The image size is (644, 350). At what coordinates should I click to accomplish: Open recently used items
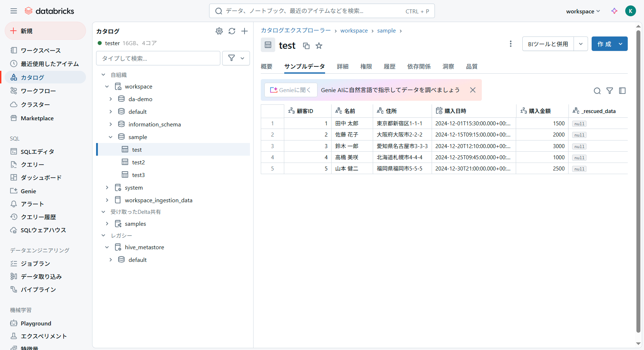point(45,64)
